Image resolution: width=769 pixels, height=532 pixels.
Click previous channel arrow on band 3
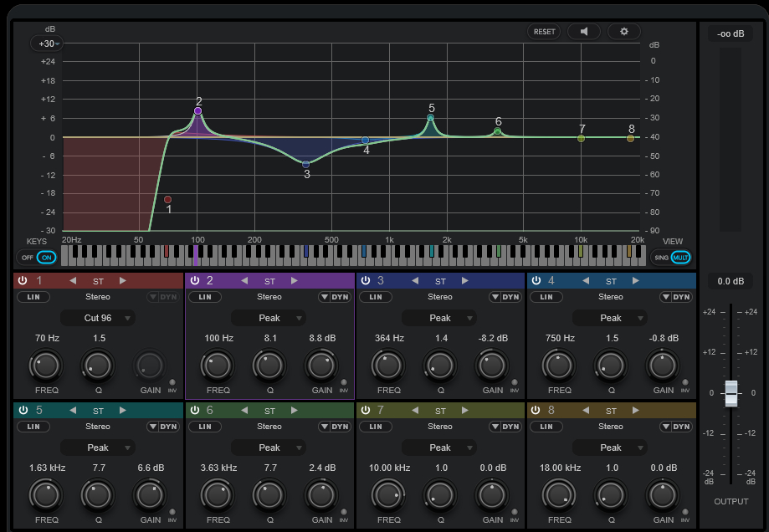(x=413, y=281)
